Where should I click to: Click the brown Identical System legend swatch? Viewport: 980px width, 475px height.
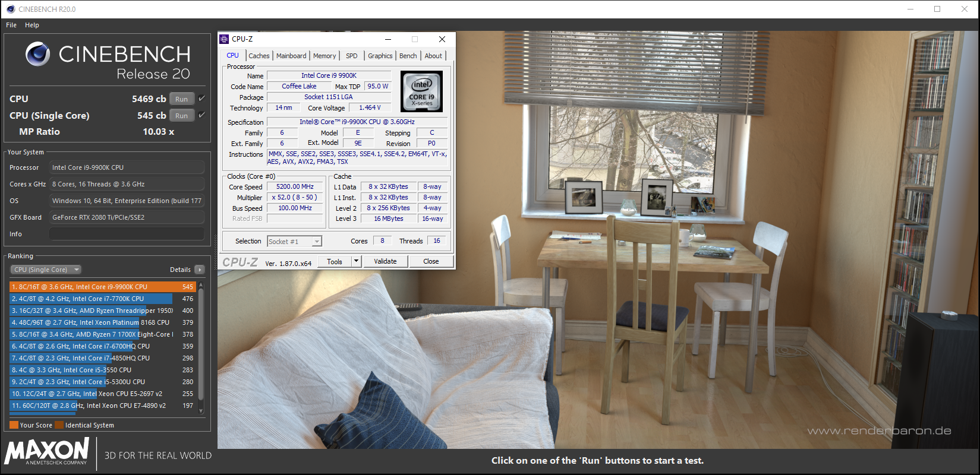[59, 425]
